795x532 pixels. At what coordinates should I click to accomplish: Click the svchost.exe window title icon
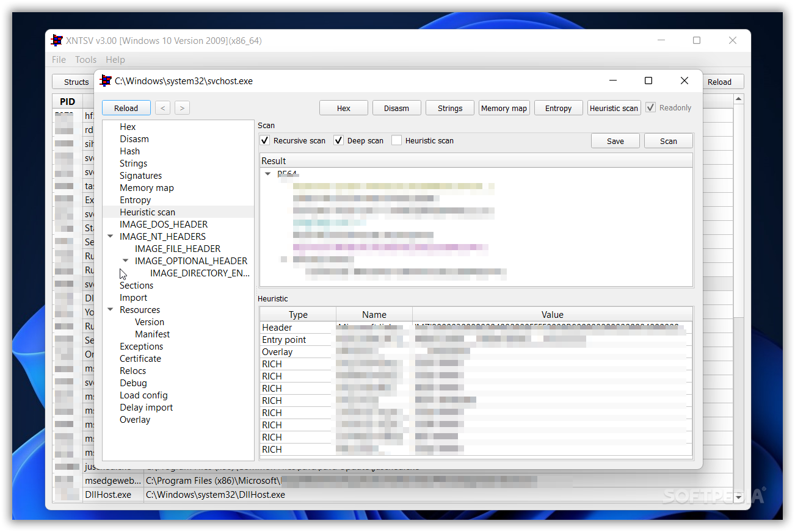(x=106, y=81)
